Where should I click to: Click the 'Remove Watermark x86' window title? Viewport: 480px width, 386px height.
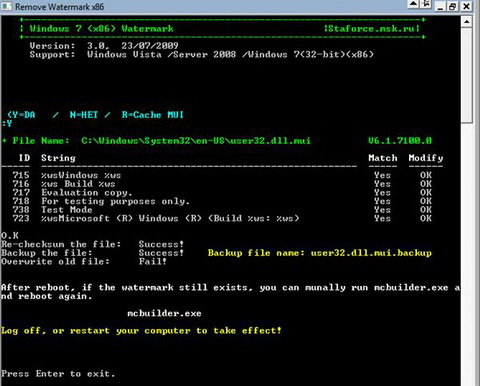(59, 6)
